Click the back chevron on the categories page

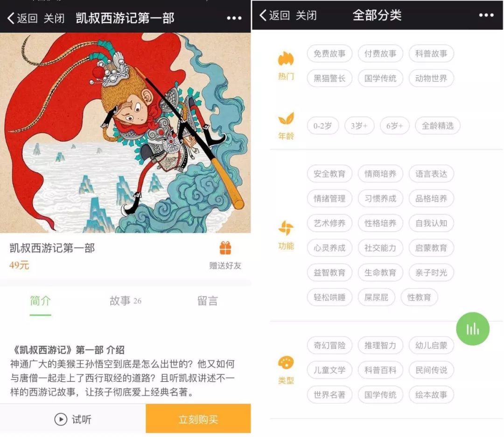[x=263, y=15]
